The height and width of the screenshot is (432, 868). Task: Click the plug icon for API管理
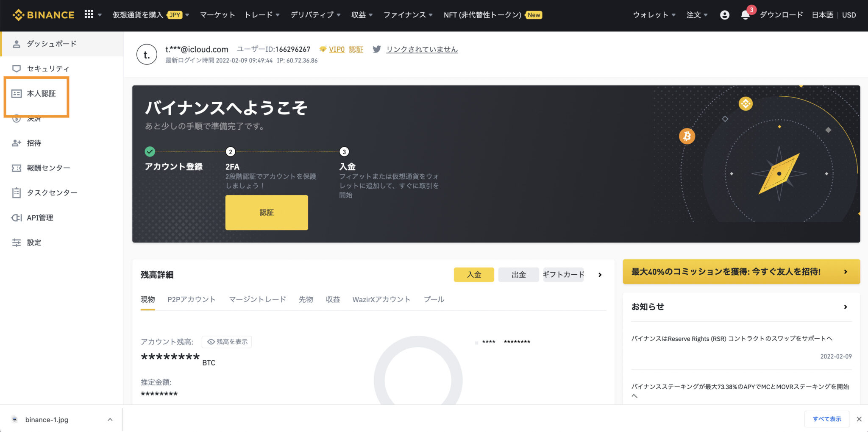17,218
